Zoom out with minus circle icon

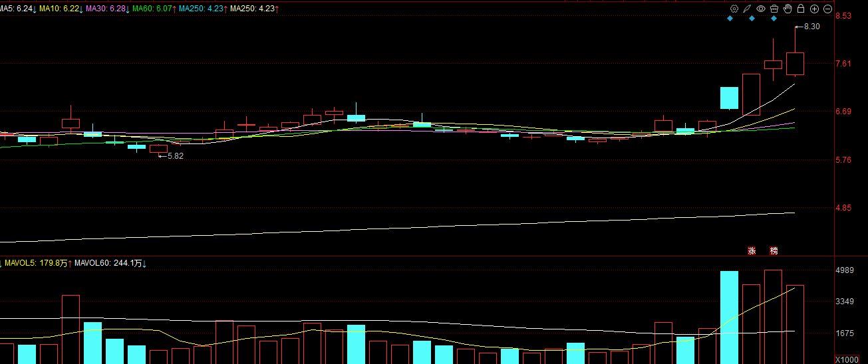[827, 9]
